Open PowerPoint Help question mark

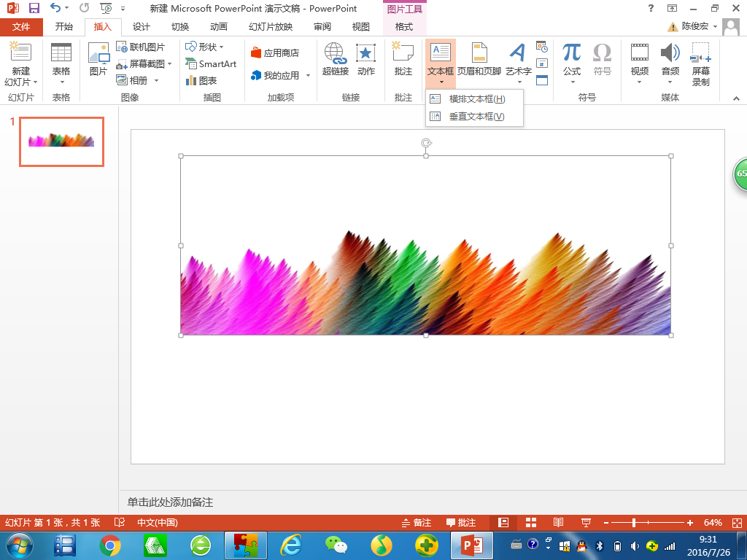[x=651, y=8]
